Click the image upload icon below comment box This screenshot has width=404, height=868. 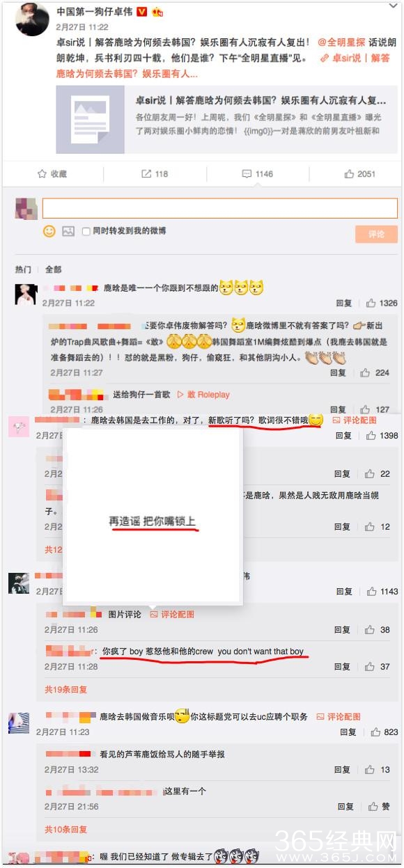[68, 231]
